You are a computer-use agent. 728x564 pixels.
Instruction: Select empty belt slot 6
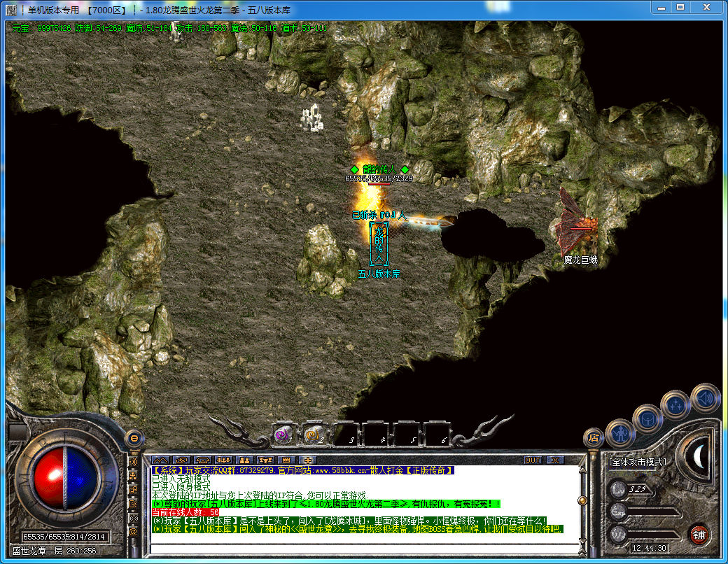pyautogui.click(x=436, y=435)
